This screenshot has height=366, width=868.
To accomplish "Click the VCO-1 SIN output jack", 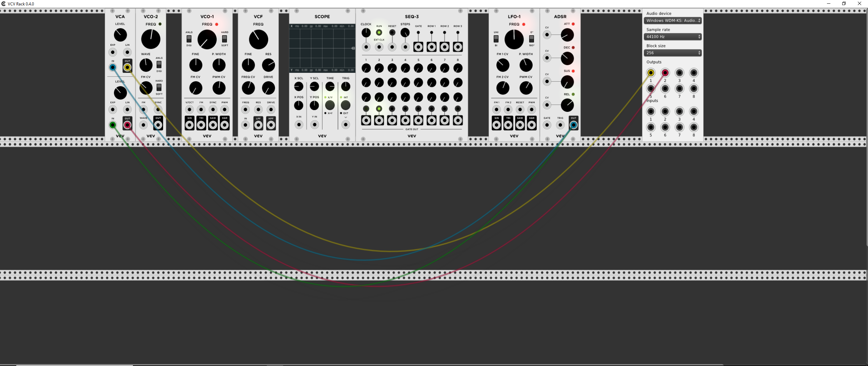I will point(190,125).
